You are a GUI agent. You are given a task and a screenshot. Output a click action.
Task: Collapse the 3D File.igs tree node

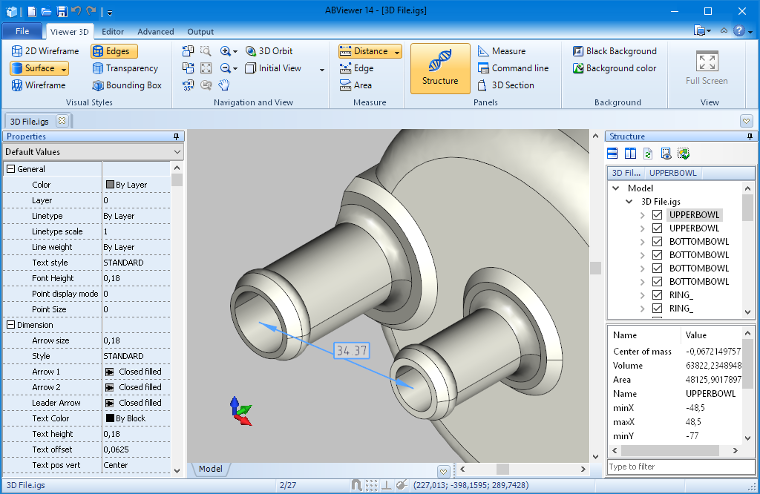click(631, 201)
